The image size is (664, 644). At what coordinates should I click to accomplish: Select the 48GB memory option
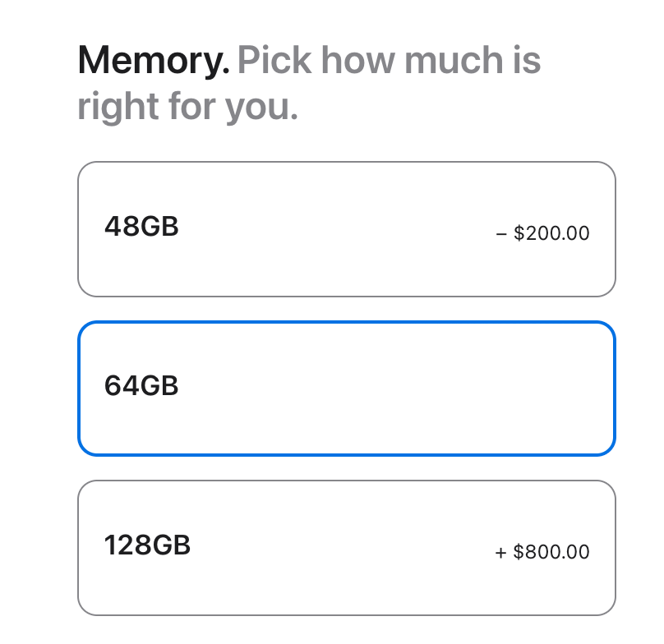(346, 229)
